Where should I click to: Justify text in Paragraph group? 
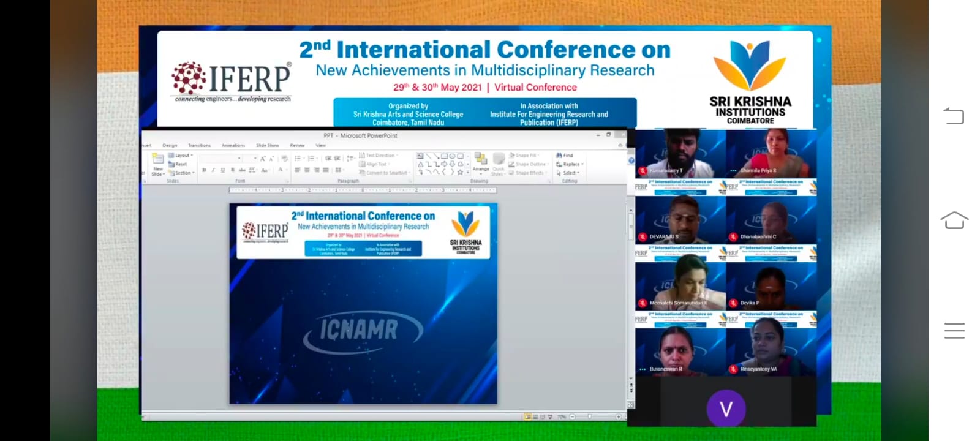coord(326,170)
